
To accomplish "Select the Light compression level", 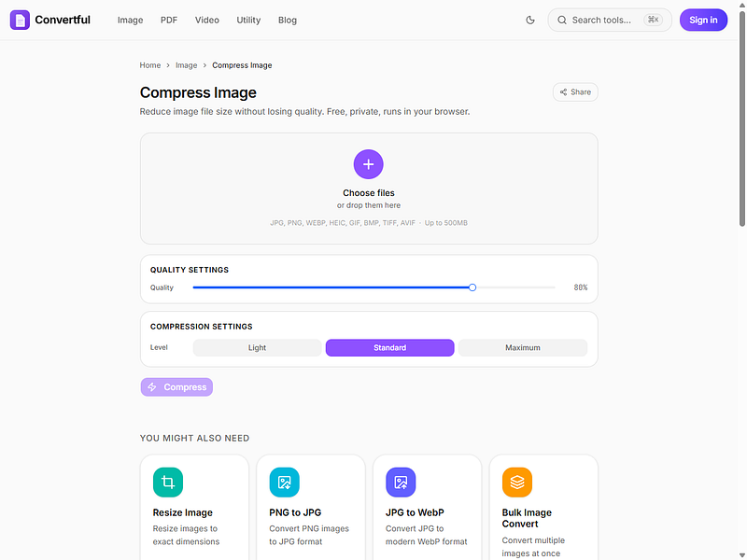I will [258, 347].
